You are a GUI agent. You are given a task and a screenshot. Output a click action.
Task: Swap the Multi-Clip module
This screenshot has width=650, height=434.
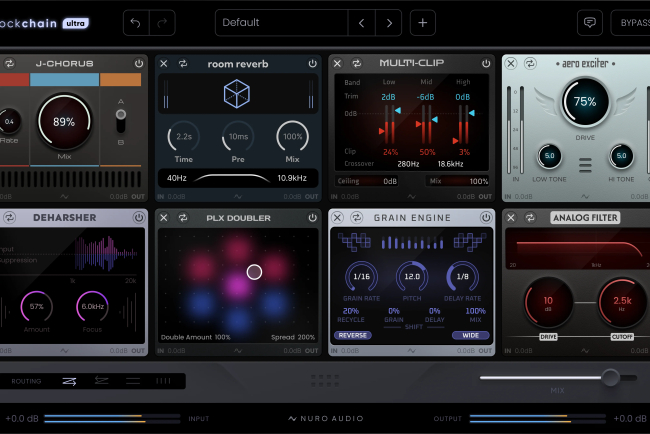(357, 63)
